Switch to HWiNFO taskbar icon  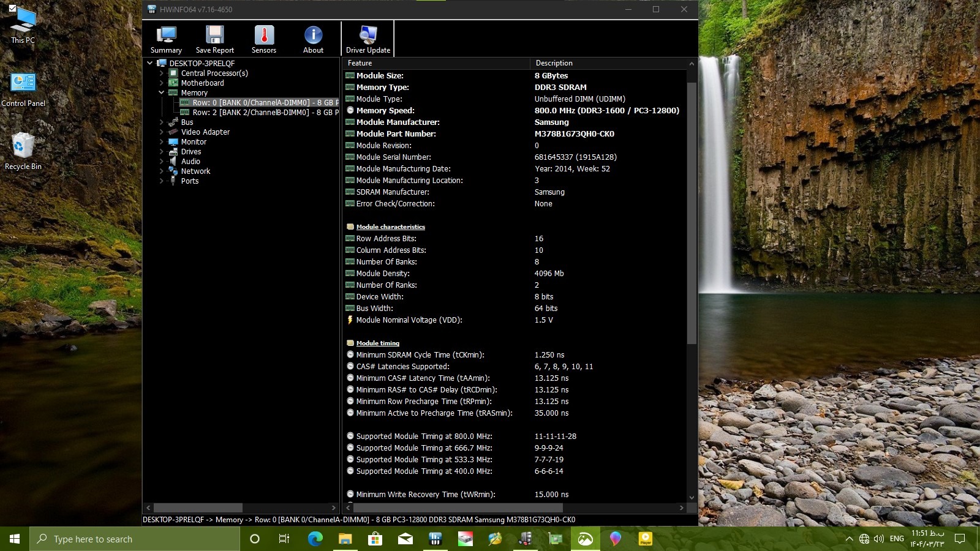[435, 539]
